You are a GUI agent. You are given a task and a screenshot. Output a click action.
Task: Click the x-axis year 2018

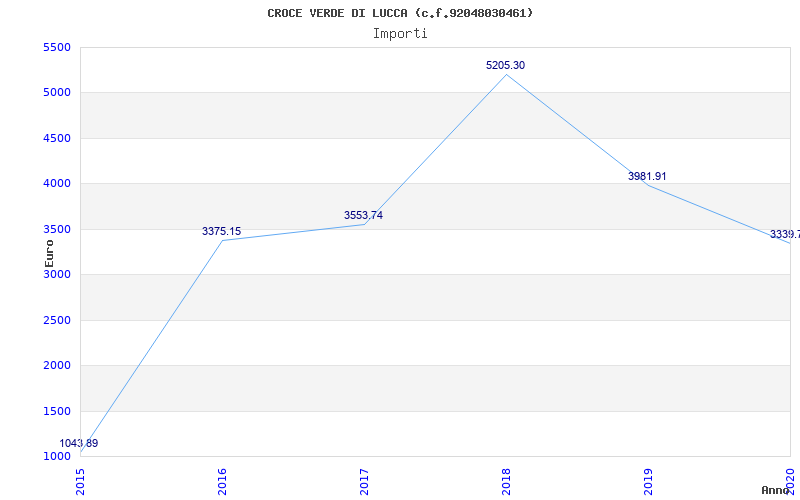pyautogui.click(x=506, y=482)
